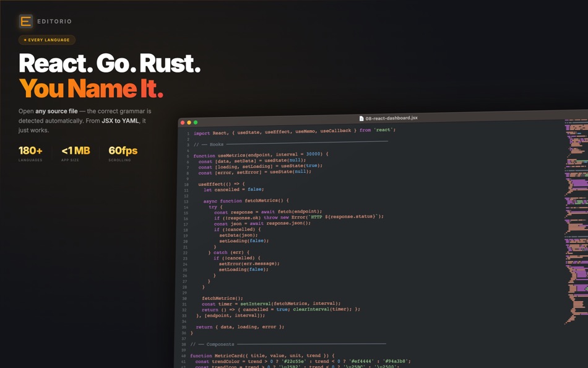
Task: Click the 60fps scrolling stat
Action: click(x=123, y=154)
